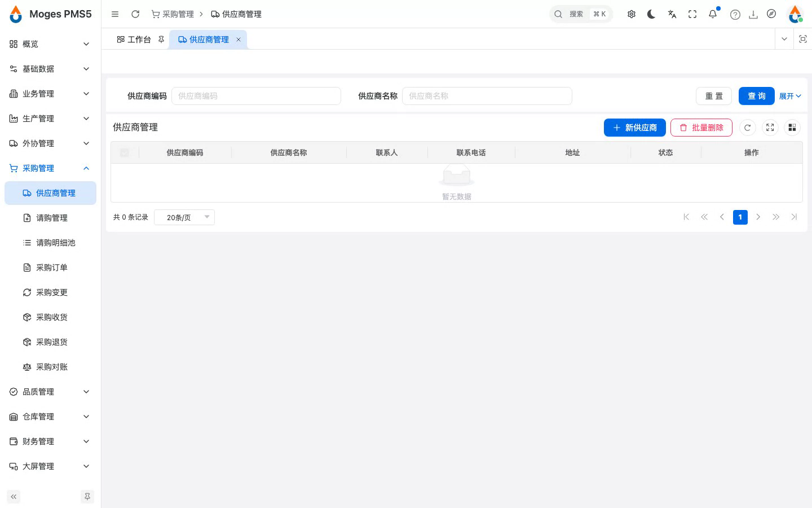Open 采购订单 in the sidebar
This screenshot has height=508, width=812.
tap(50, 268)
